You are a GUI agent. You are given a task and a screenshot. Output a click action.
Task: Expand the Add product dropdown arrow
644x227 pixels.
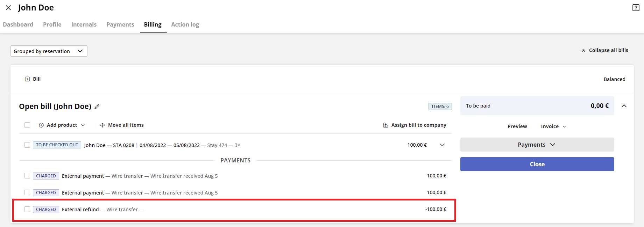click(x=83, y=125)
